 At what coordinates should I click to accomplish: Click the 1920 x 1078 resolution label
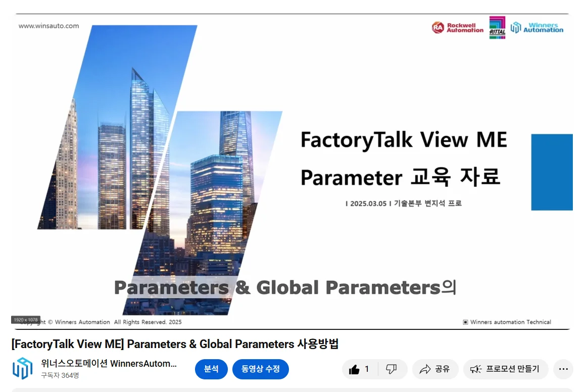pyautogui.click(x=26, y=320)
